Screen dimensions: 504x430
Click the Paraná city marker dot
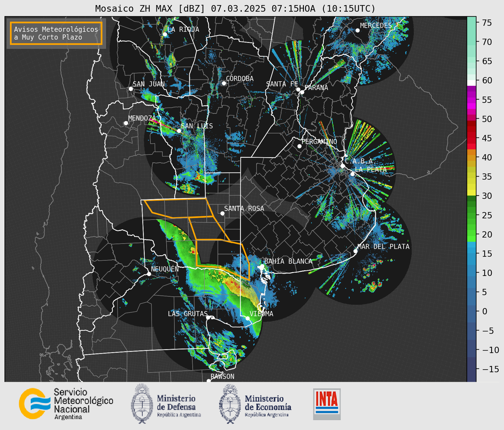coord(302,92)
